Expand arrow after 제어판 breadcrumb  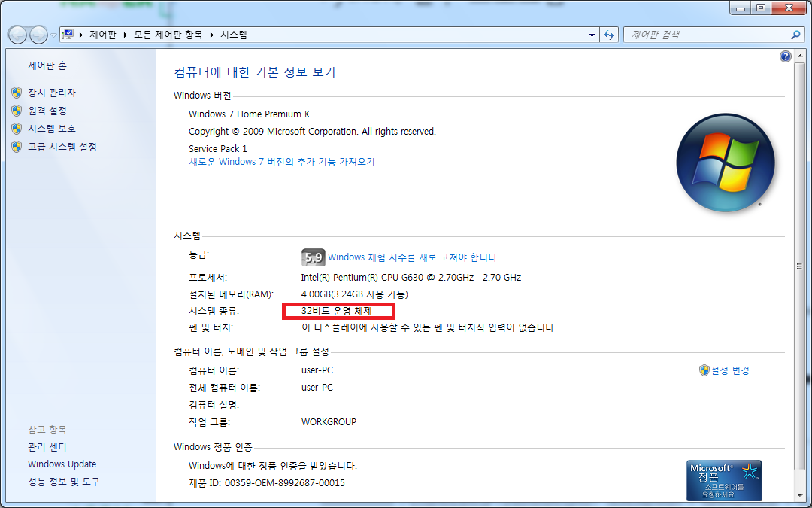pos(125,35)
